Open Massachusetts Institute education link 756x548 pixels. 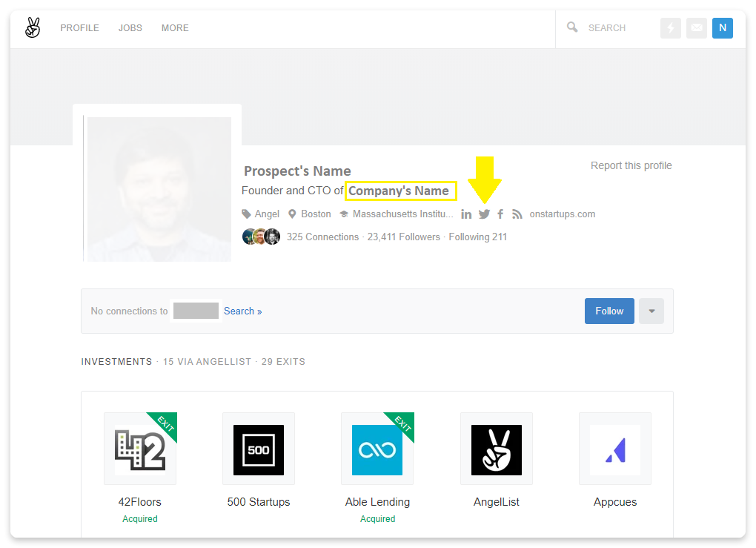(x=403, y=214)
